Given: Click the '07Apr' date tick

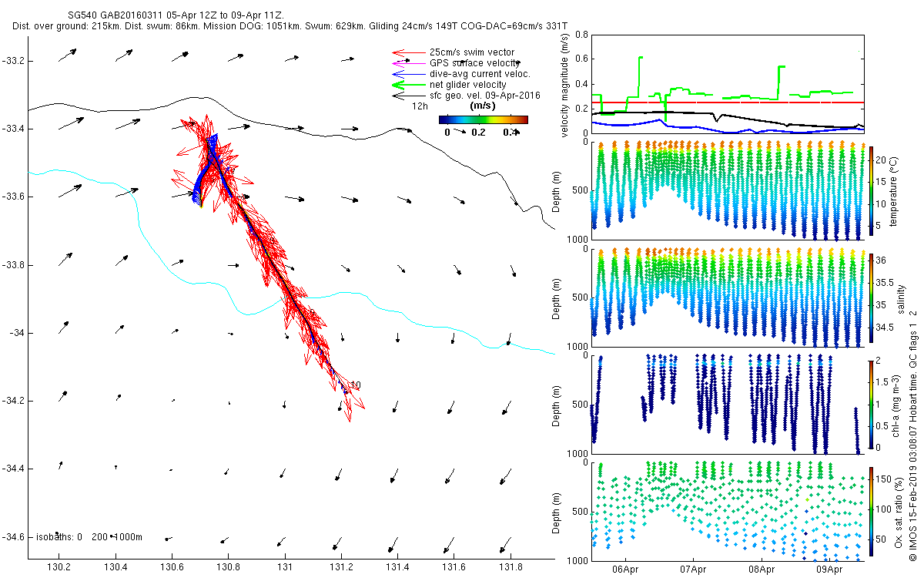Looking at the screenshot, I should [693, 570].
